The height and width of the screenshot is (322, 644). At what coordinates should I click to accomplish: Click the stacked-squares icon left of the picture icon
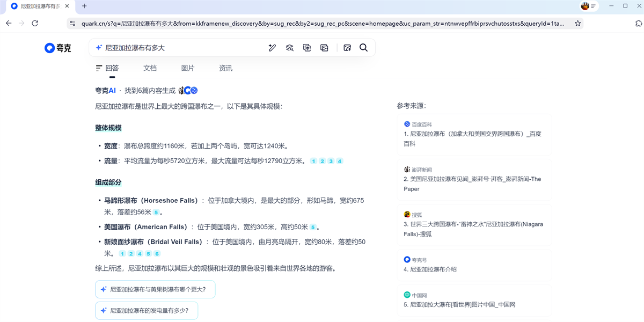coord(307,48)
